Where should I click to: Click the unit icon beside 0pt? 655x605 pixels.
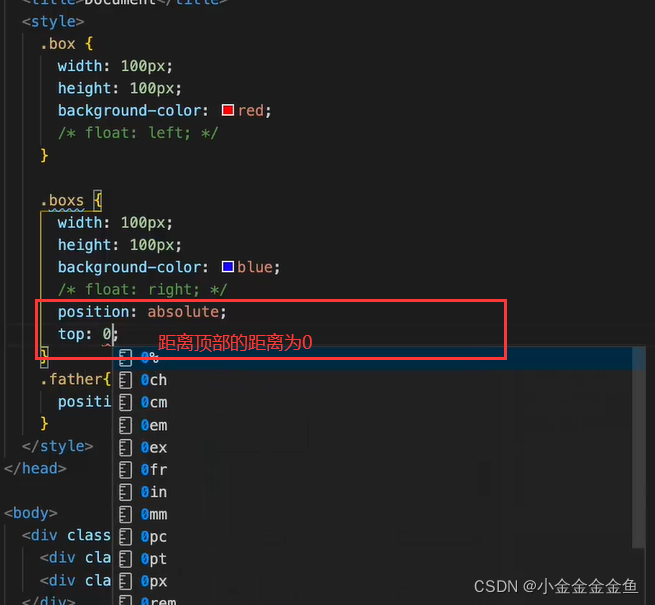[x=125, y=559]
